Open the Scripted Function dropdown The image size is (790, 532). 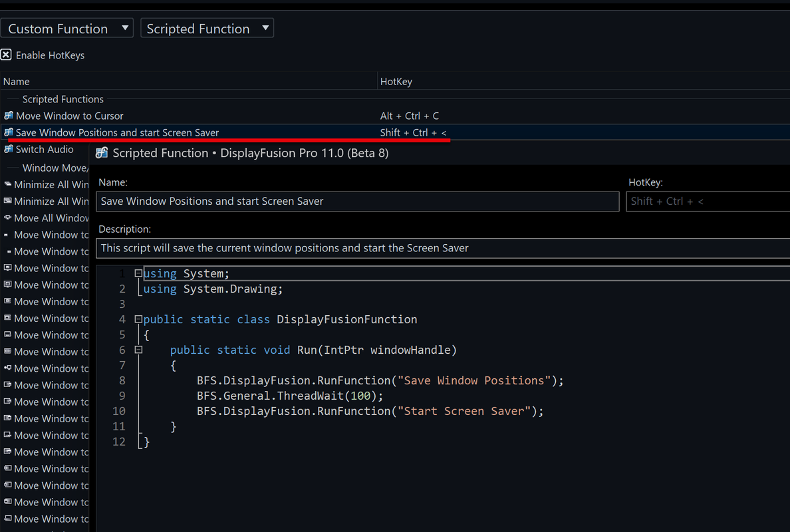[207, 28]
